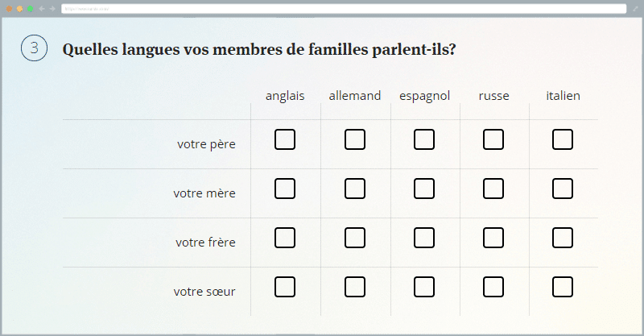Check allemand for votre sœur
The width and height of the screenshot is (644, 336).
(355, 287)
